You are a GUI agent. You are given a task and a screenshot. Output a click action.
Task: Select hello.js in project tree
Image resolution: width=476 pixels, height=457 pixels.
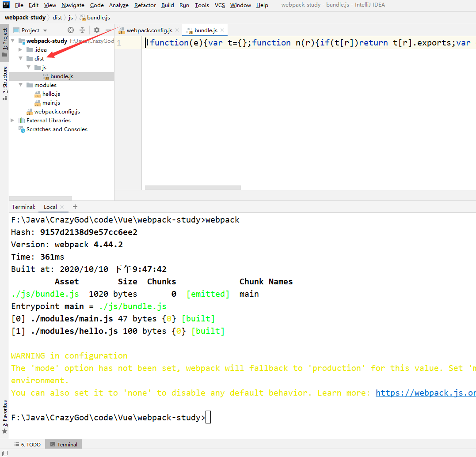pos(51,94)
